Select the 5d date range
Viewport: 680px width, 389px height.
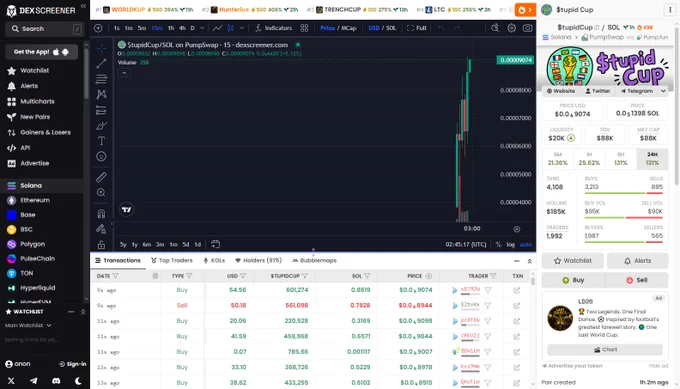(186, 245)
